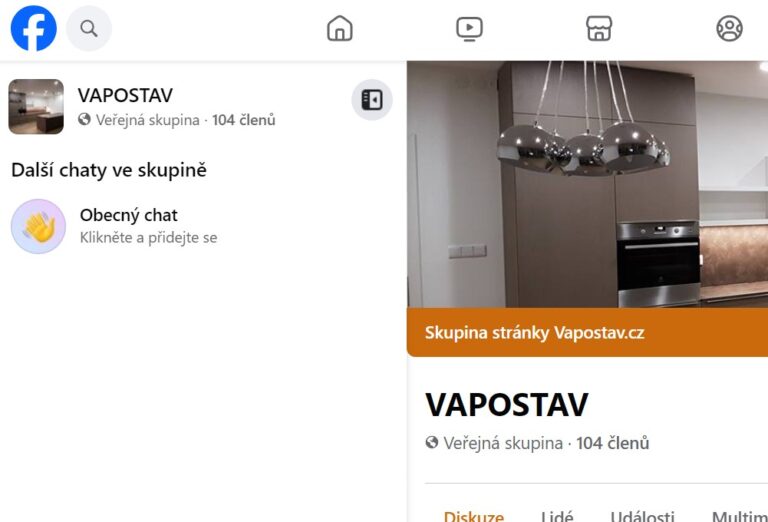768x522 pixels.
Task: Open the Skupina stránky Vapostav.cz banner link
Action: point(534,333)
